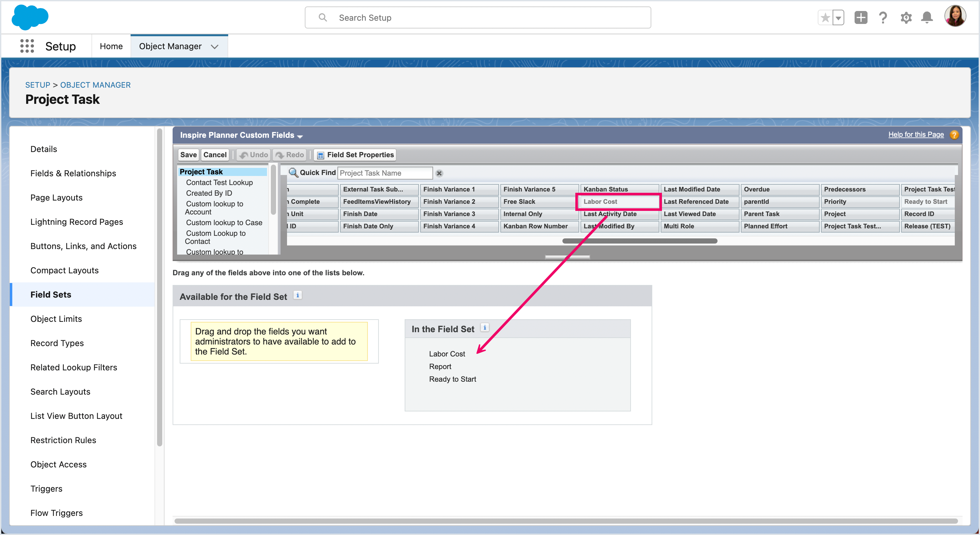Select Custom lookup to Case item

tap(224, 222)
